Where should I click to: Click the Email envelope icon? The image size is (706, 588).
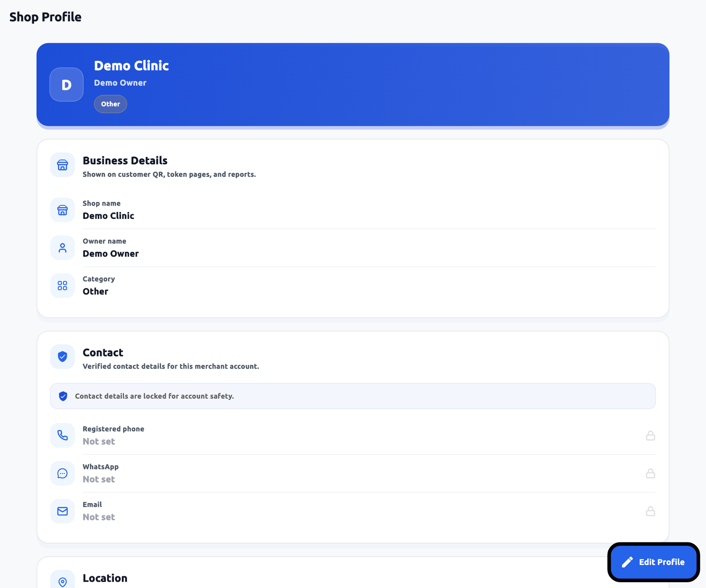pyautogui.click(x=63, y=511)
